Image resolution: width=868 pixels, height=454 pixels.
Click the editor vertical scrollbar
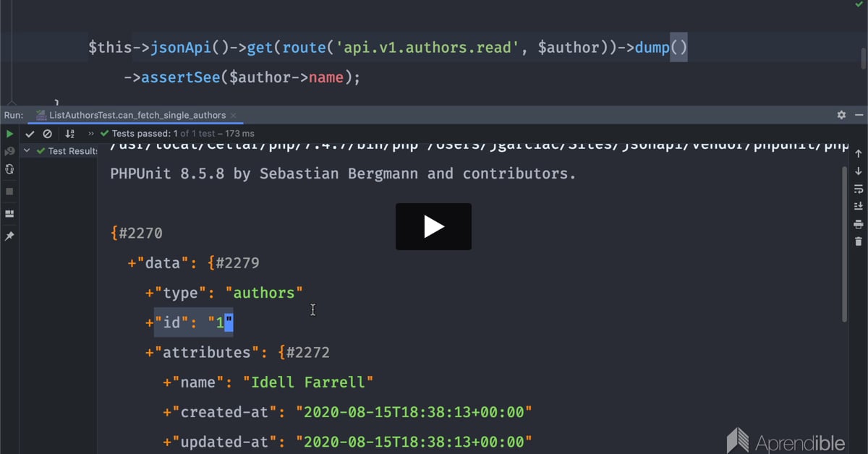tap(863, 58)
